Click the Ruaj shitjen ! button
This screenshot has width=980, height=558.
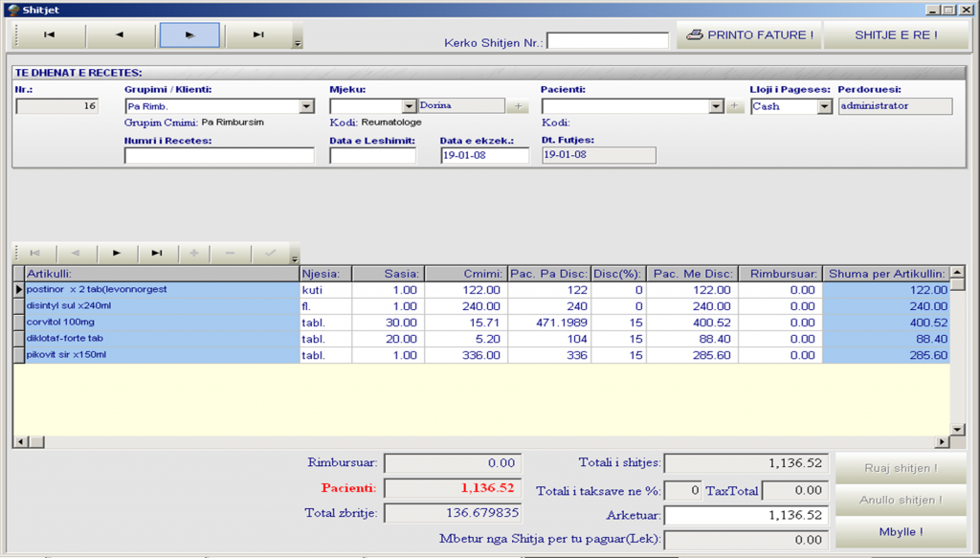[x=901, y=469]
